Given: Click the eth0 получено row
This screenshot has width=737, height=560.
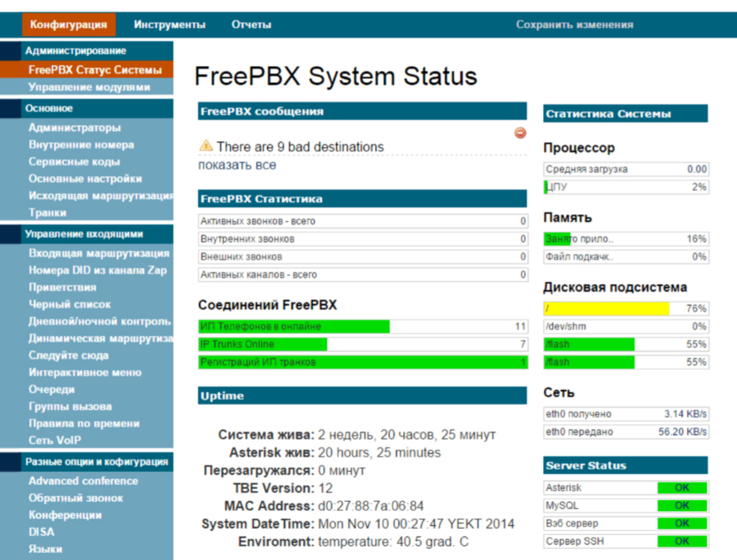Looking at the screenshot, I should pyautogui.click(x=626, y=413).
